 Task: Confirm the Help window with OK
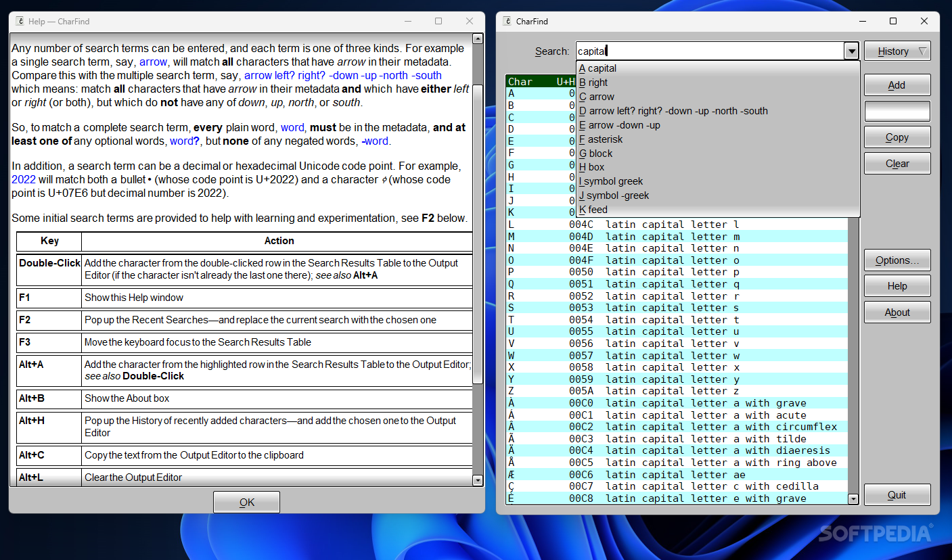pos(247,503)
